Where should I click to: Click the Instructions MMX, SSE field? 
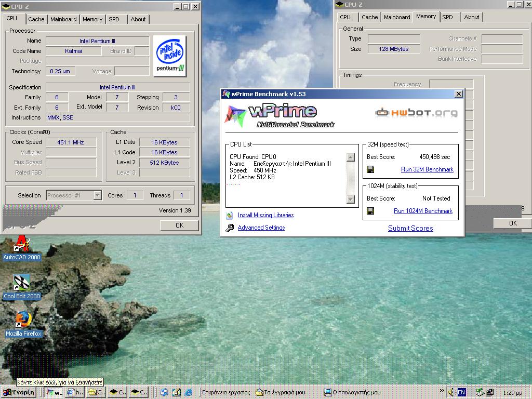click(118, 117)
